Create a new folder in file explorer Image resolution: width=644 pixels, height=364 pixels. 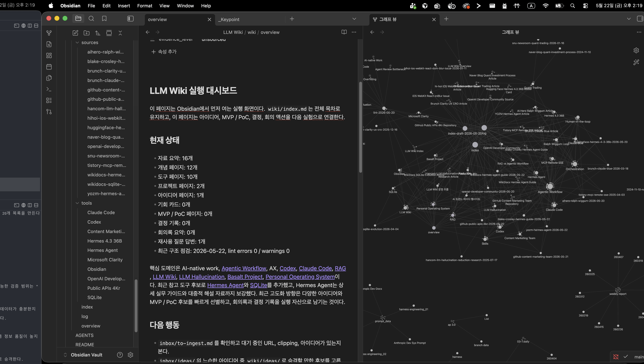[87, 33]
